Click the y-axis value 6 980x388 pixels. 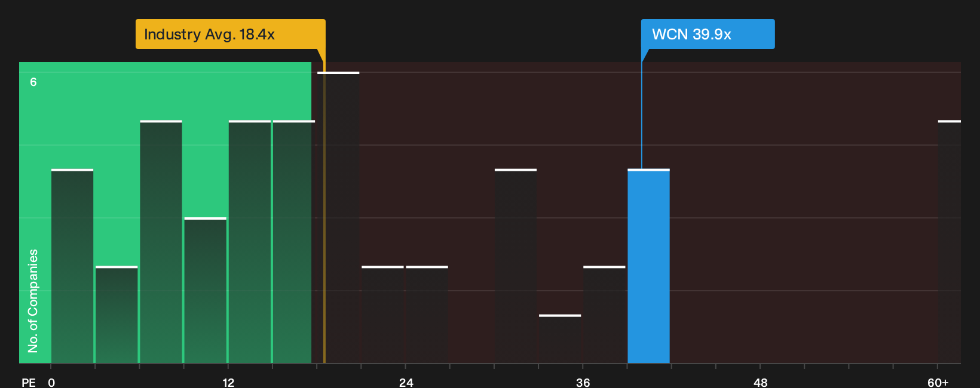click(x=33, y=82)
